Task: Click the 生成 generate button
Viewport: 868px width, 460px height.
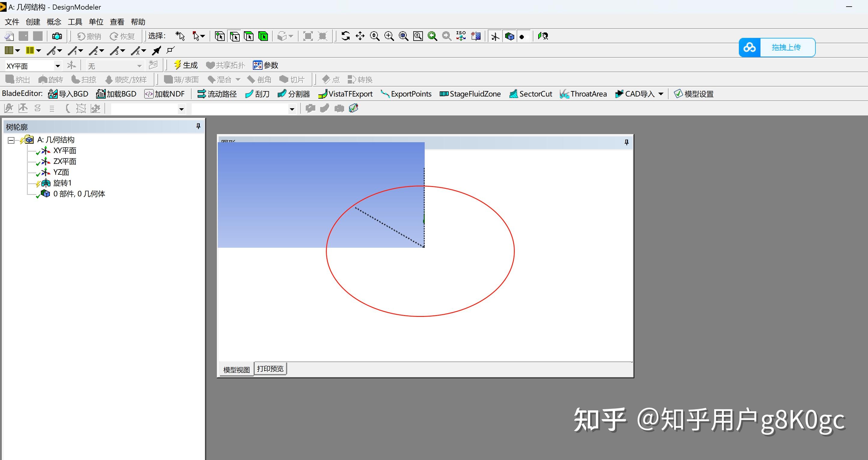Action: coord(186,65)
